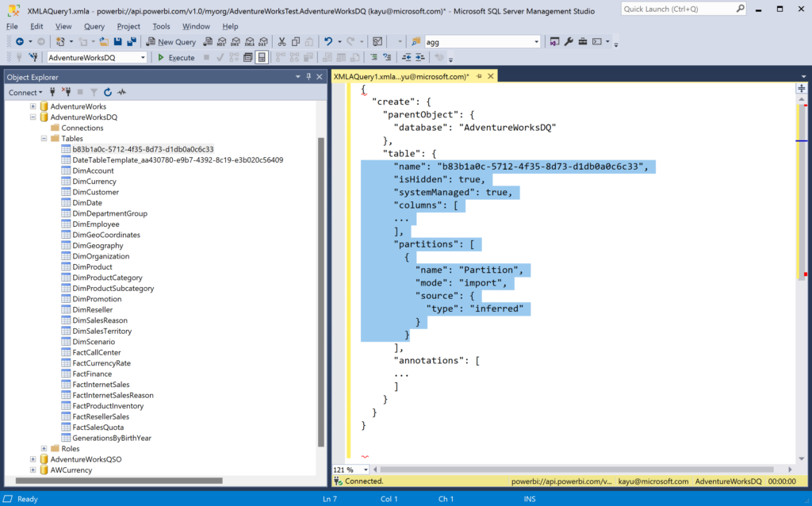Select the FactInternetSales table
The image size is (812, 506).
point(101,385)
